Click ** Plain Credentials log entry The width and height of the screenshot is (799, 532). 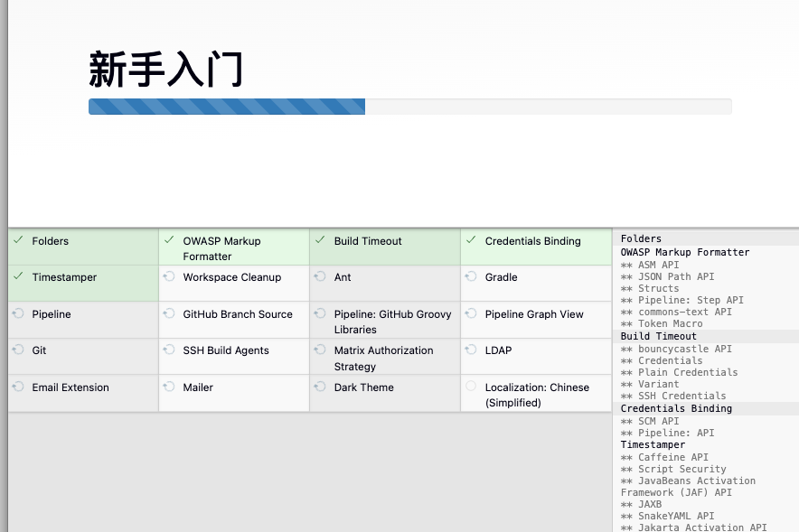680,372
